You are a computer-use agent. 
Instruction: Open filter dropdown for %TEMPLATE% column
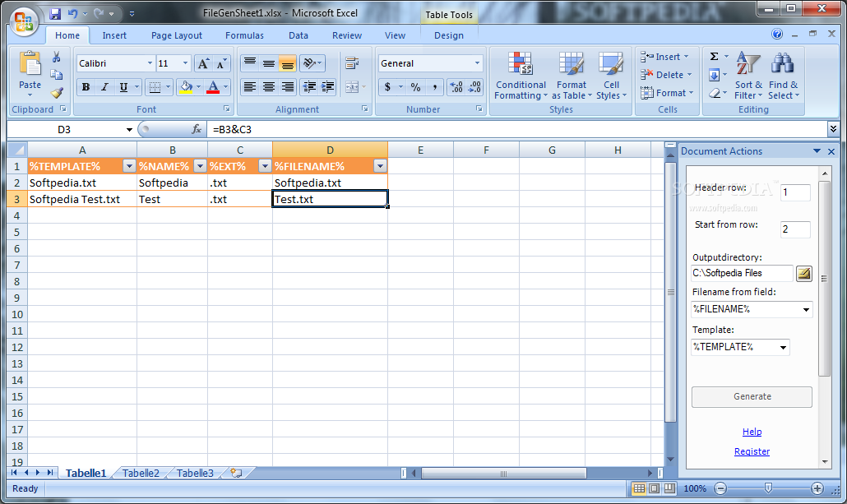[x=129, y=166]
